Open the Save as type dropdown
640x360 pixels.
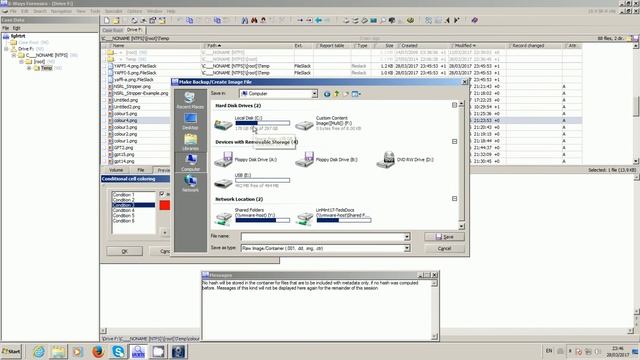point(407,248)
